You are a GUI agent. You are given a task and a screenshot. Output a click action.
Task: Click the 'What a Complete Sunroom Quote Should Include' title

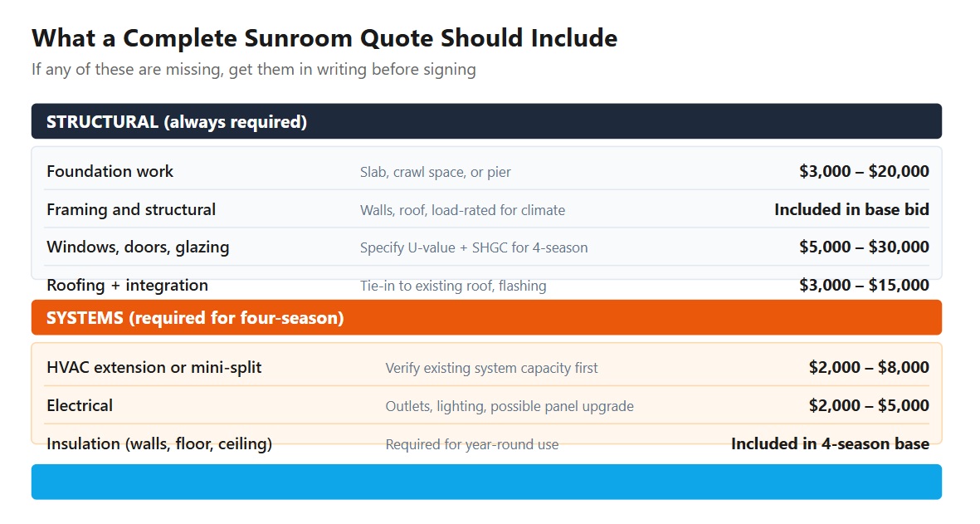click(324, 38)
